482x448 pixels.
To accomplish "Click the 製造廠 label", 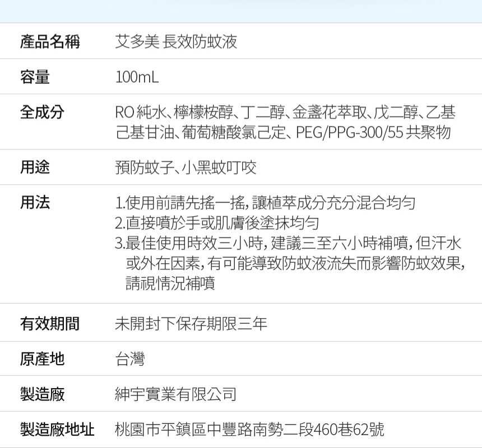I will (42, 394).
